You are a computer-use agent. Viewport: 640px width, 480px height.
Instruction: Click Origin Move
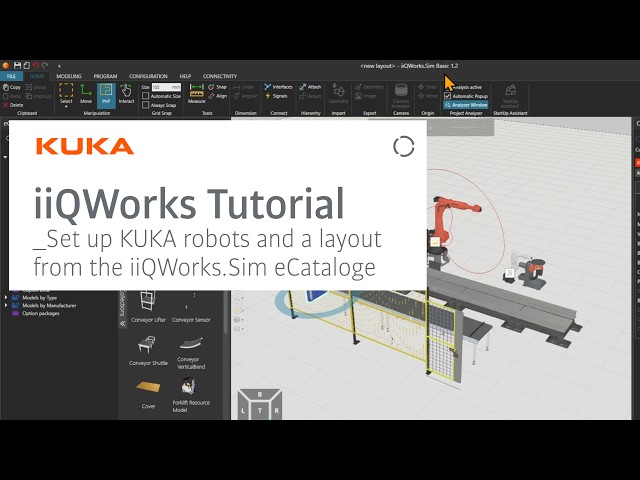point(427,96)
